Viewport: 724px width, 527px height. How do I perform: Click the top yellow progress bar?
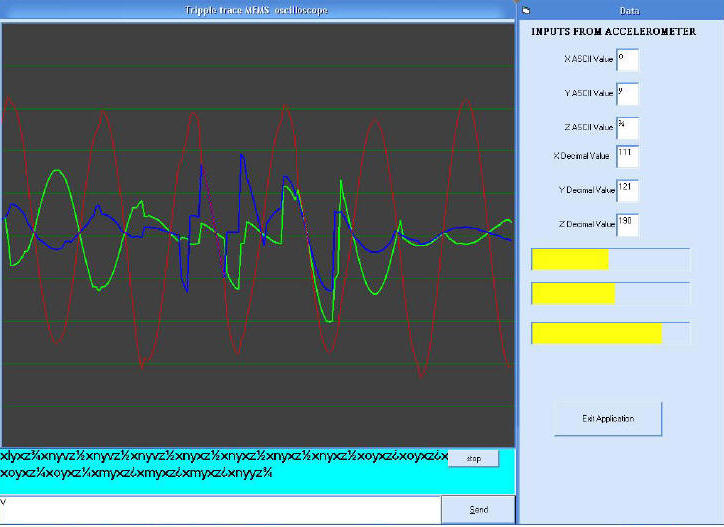tap(610, 260)
